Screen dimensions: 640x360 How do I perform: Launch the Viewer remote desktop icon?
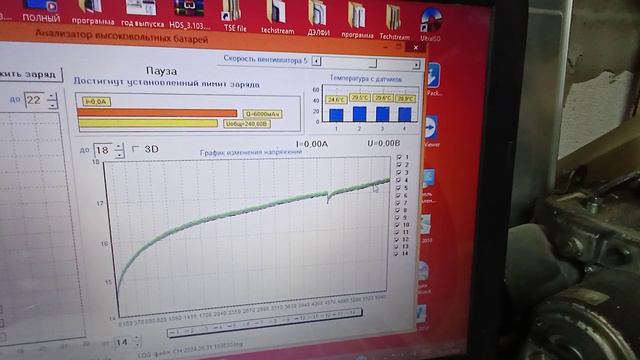pos(431,131)
